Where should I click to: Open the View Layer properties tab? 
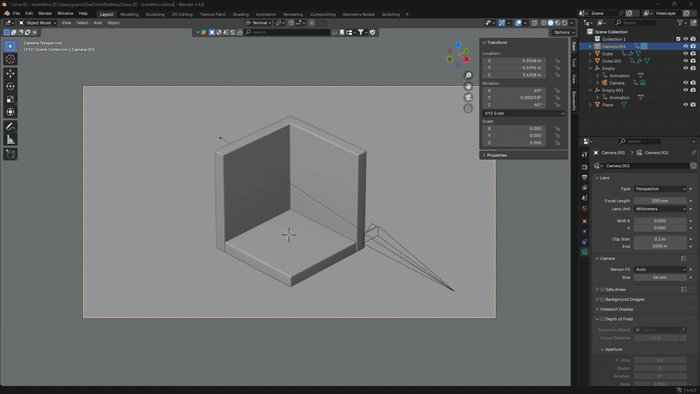(584, 188)
